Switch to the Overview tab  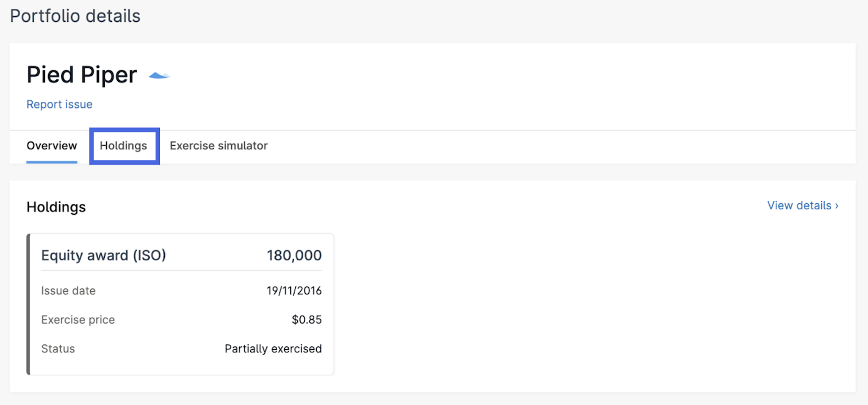pyautogui.click(x=52, y=146)
